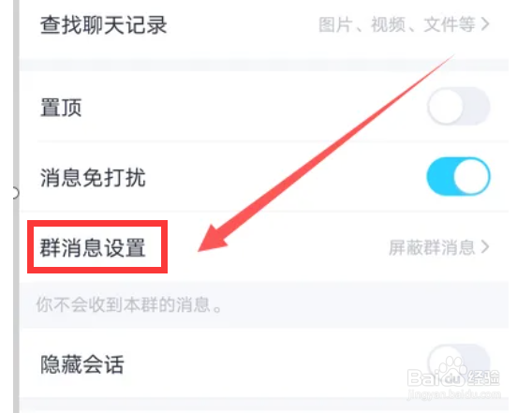
Task: Expand the chevron next to 屏蔽群消息
Action: (x=485, y=247)
